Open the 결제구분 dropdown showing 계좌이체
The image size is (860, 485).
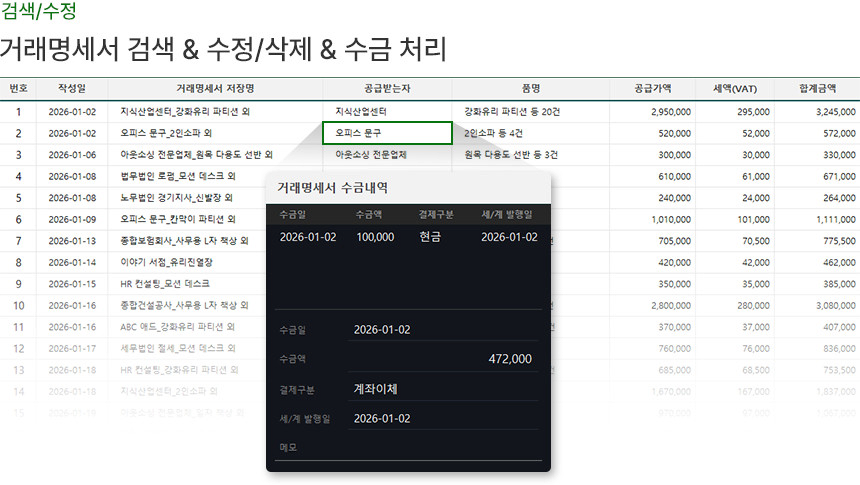pos(440,389)
